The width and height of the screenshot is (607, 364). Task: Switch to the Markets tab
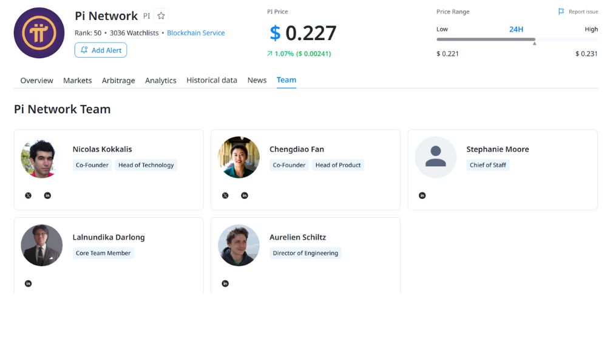(x=77, y=79)
